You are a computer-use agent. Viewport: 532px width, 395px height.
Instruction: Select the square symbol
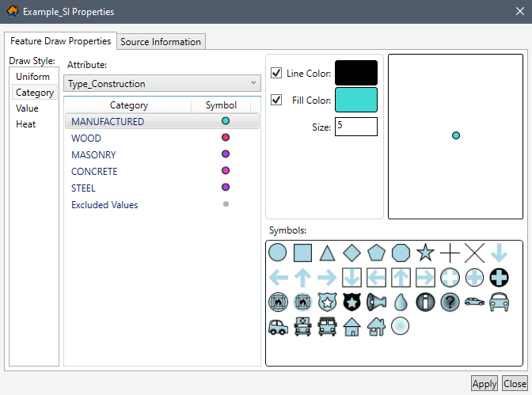[x=302, y=253]
